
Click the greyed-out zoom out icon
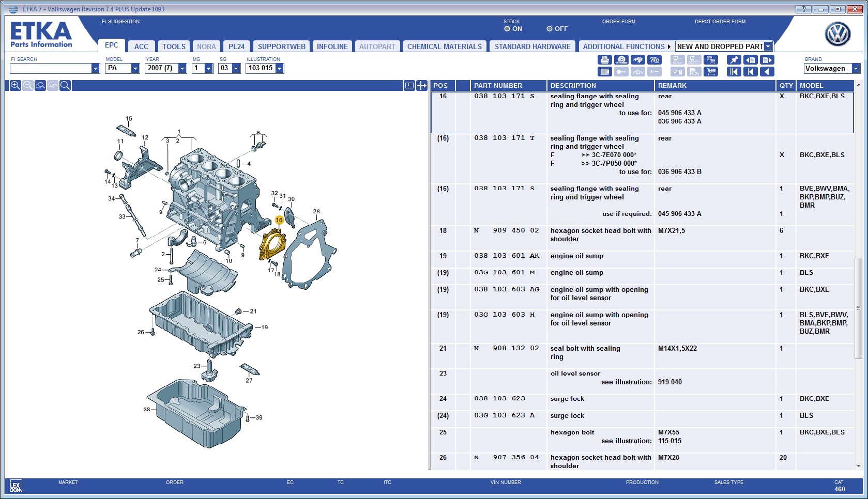(x=28, y=86)
